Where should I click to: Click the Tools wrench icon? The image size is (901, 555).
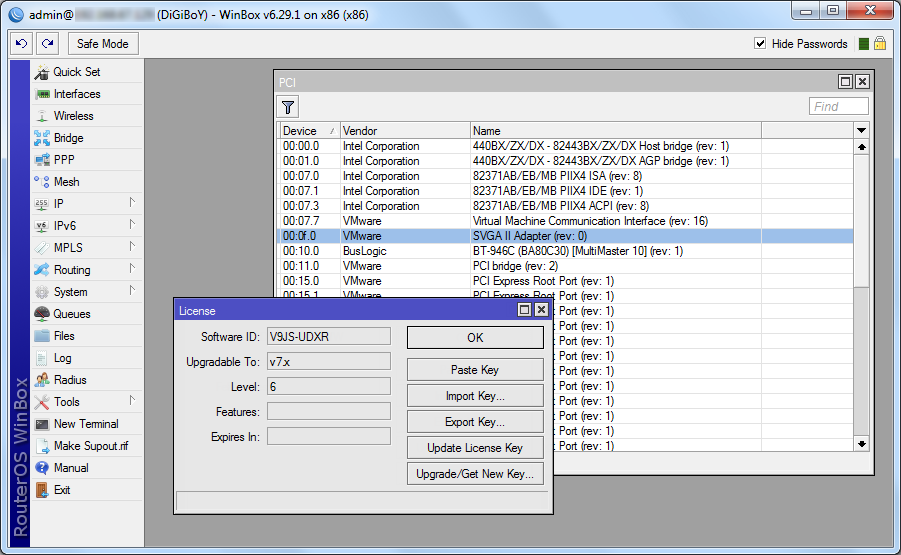click(42, 402)
